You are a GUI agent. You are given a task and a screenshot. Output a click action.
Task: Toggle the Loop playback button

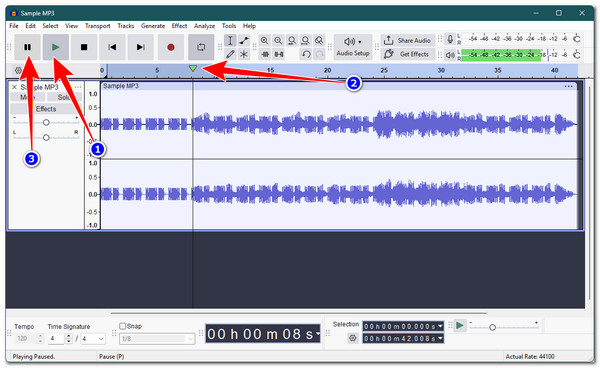201,47
